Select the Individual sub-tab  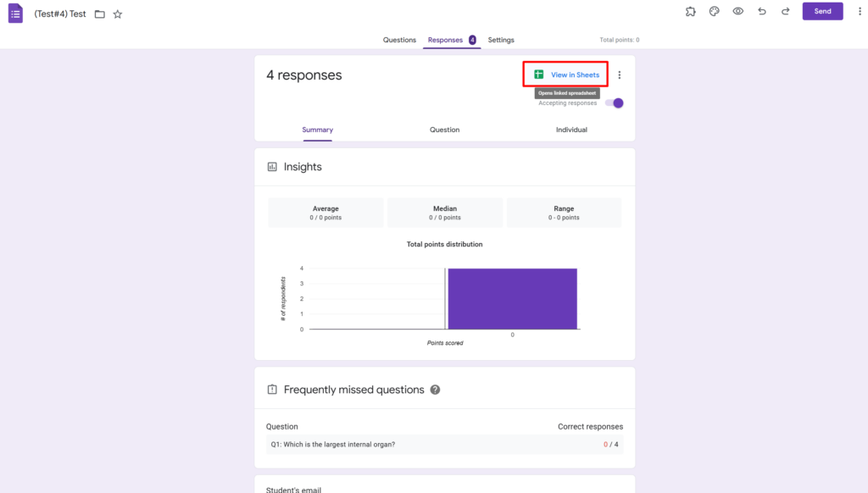571,130
